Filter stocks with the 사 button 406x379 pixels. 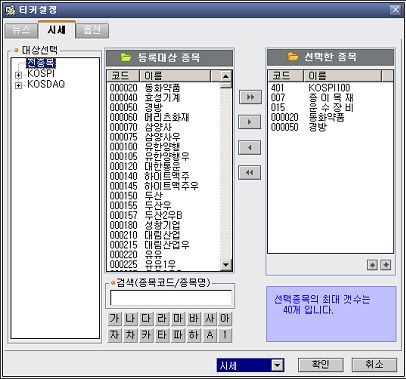point(209,319)
